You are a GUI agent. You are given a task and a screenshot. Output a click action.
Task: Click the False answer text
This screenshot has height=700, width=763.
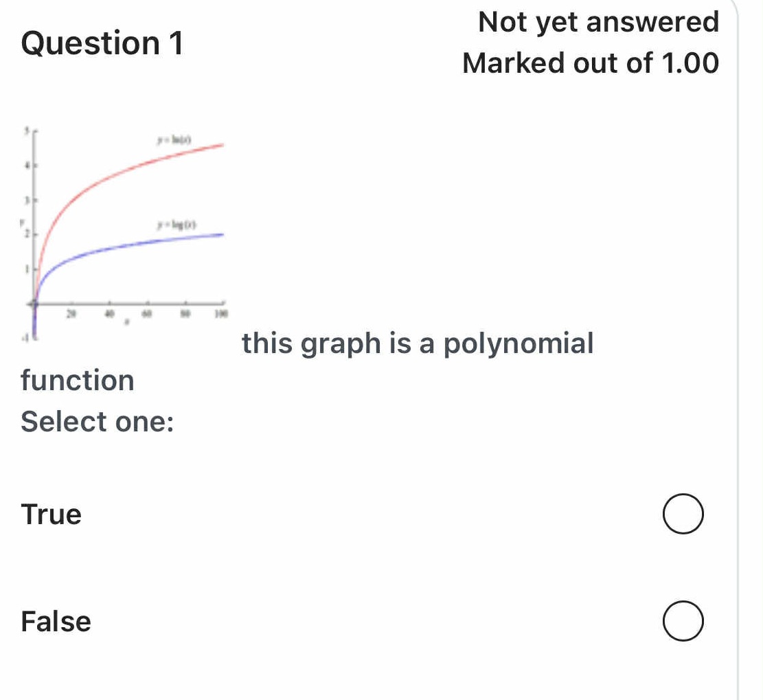(x=56, y=622)
